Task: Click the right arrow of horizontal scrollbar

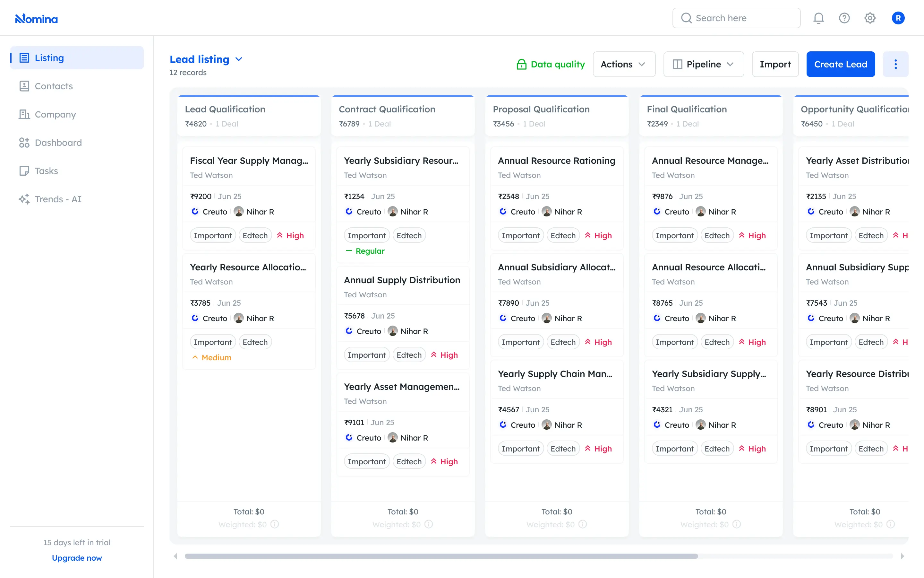Action: (x=902, y=556)
